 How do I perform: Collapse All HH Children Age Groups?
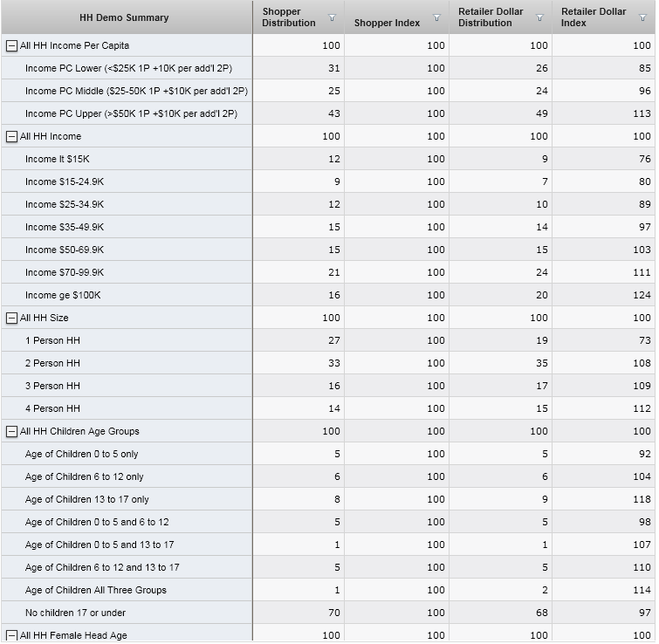[11, 431]
